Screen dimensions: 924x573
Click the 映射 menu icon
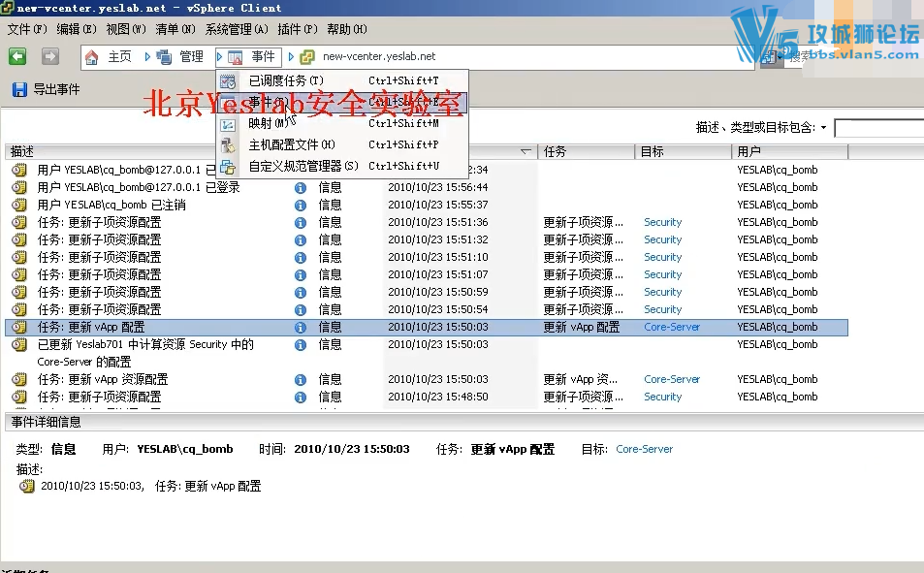coord(228,124)
